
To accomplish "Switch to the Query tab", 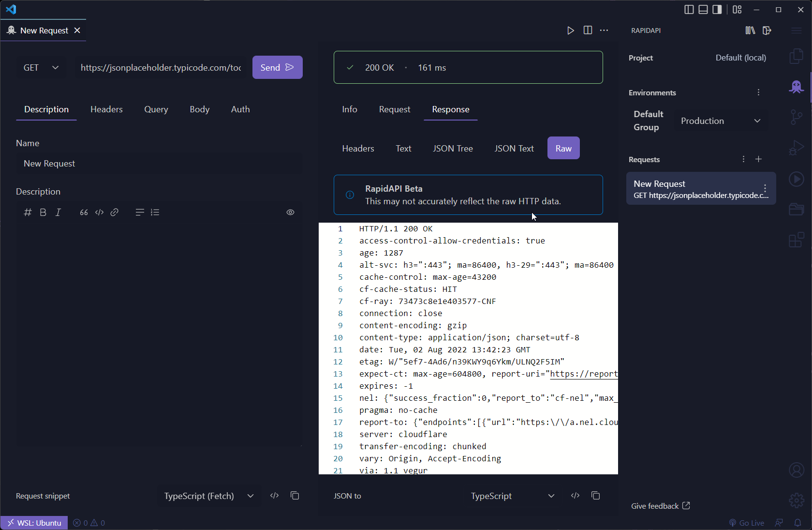I will tap(156, 109).
